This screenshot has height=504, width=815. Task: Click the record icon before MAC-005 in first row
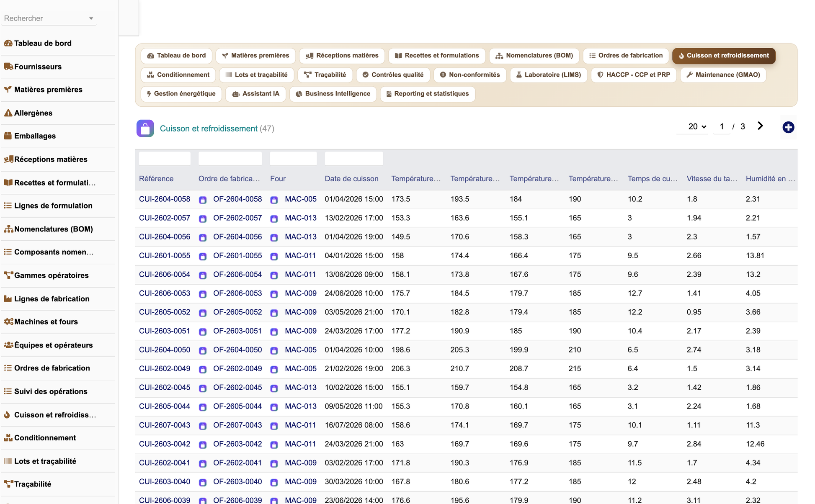(274, 200)
